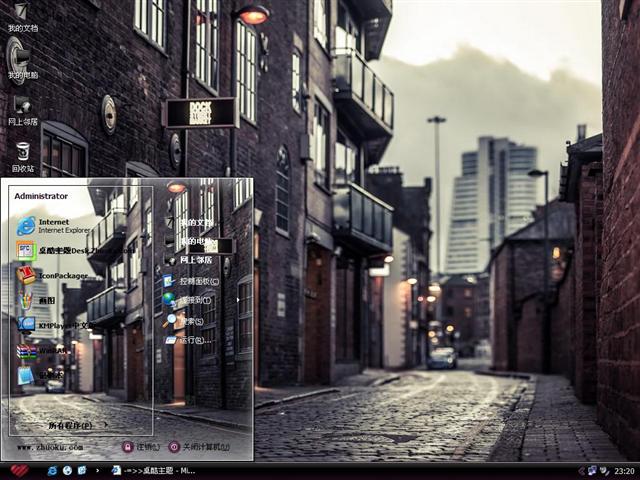Open 运行(R)... run dialog
640x480 pixels.
click(x=190, y=340)
